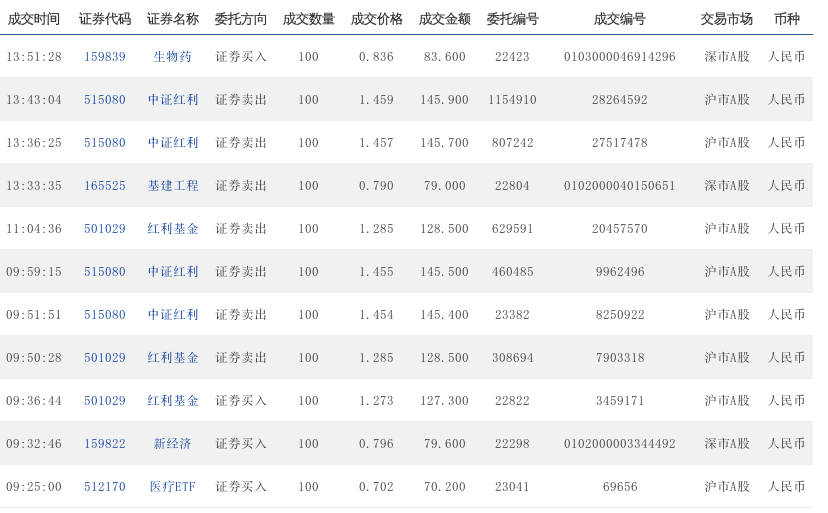
Task: Select the 13:51:28 trade time cell
Action: point(34,57)
